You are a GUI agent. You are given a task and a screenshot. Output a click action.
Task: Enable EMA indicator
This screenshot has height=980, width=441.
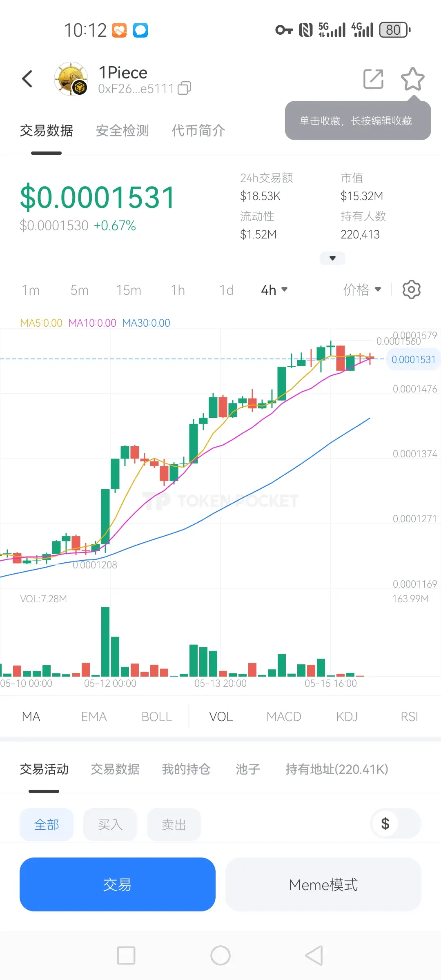click(94, 717)
